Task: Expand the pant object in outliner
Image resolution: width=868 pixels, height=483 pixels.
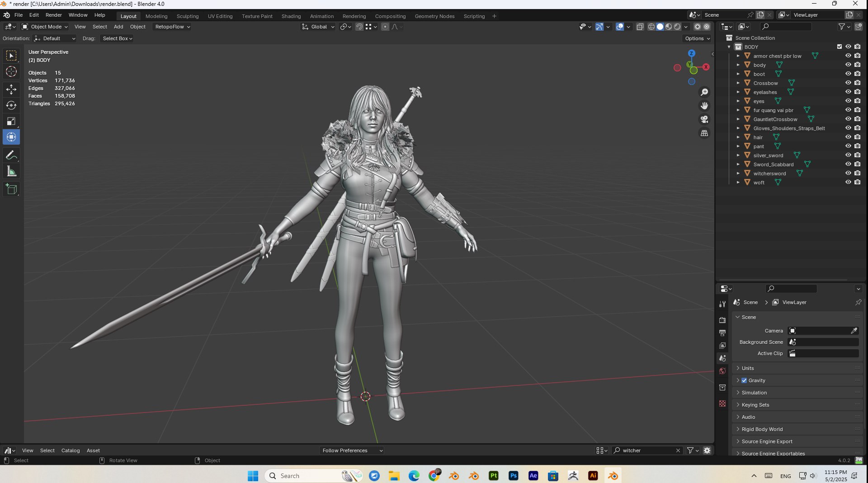Action: [x=738, y=146]
